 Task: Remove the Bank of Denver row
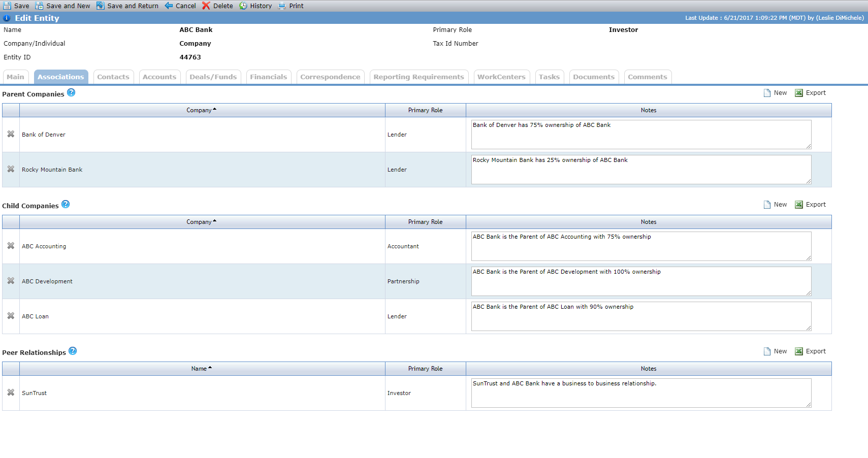(x=11, y=134)
